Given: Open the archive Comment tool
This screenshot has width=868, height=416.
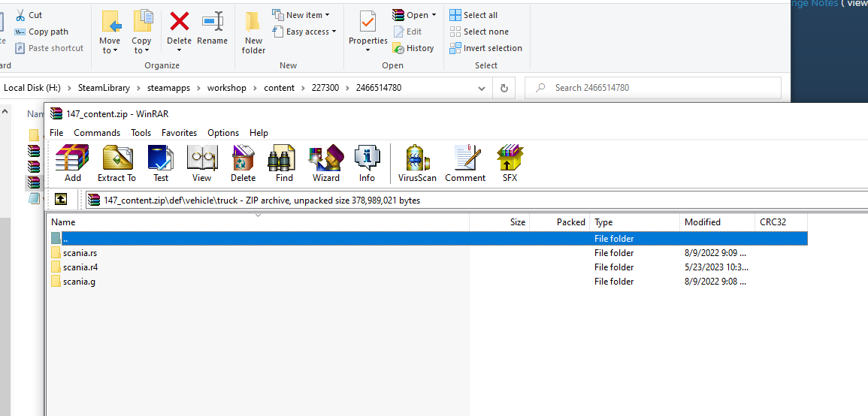Looking at the screenshot, I should (x=465, y=163).
